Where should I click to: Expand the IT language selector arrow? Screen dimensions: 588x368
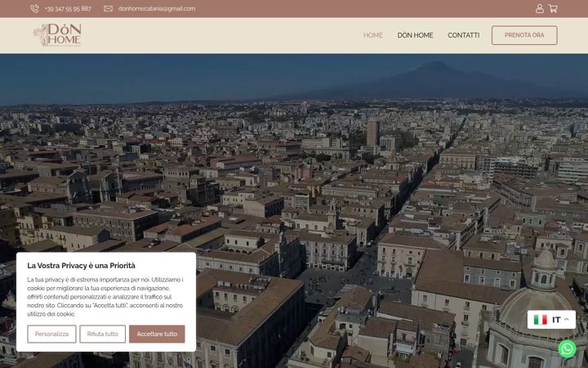click(567, 320)
